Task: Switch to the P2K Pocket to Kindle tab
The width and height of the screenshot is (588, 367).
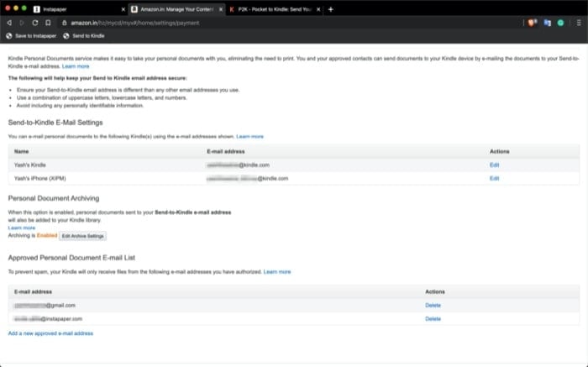Action: 275,9
